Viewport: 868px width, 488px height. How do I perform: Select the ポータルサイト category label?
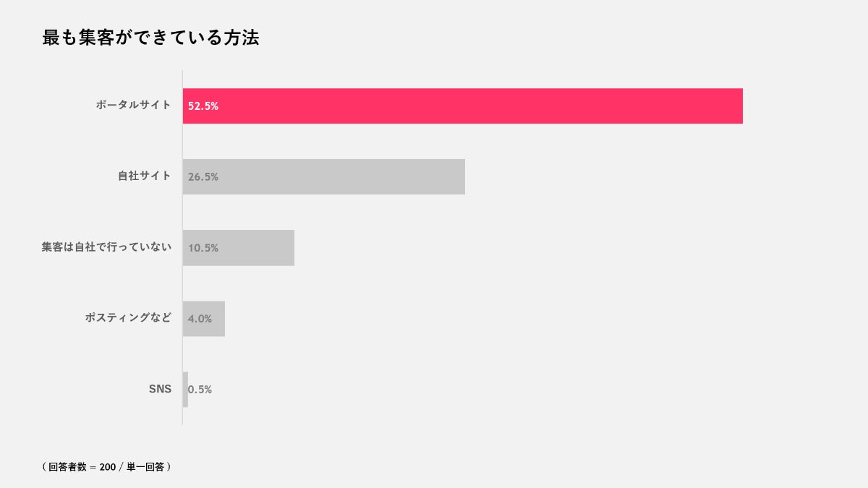(134, 105)
